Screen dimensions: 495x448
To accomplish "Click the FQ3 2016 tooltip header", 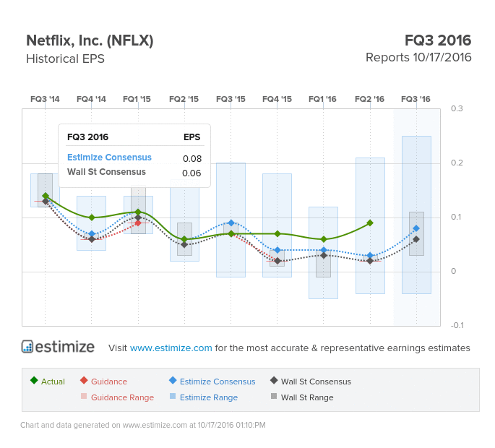I will pyautogui.click(x=87, y=137).
